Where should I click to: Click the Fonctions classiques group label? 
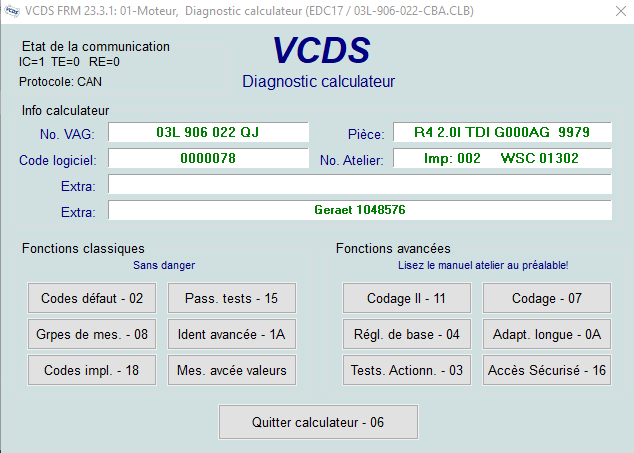click(x=83, y=248)
